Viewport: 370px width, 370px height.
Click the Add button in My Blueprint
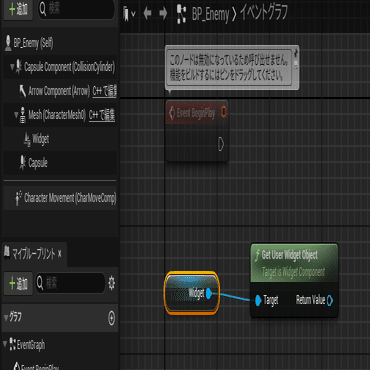click(18, 284)
